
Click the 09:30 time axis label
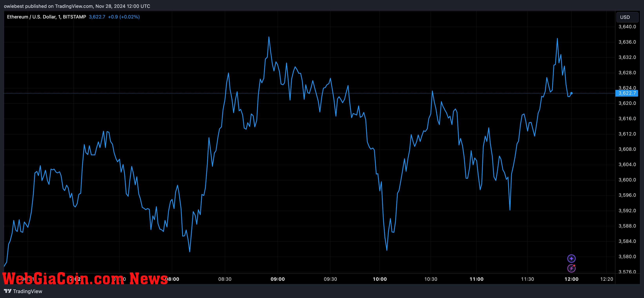tap(330, 279)
